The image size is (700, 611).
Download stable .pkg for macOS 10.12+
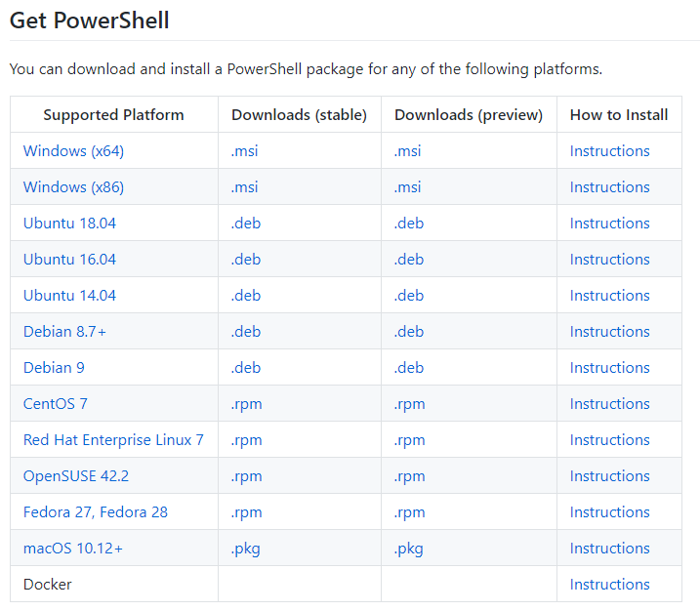coord(245,550)
